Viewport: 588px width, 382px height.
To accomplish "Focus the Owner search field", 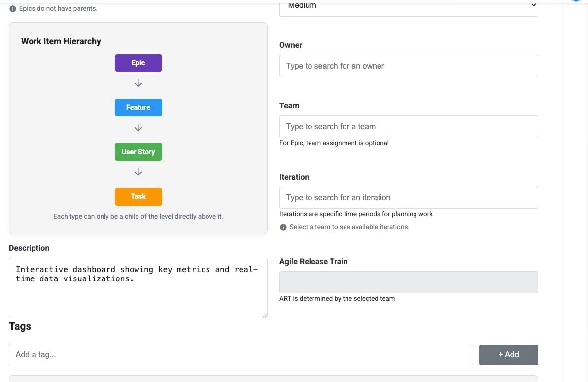I will (x=408, y=66).
